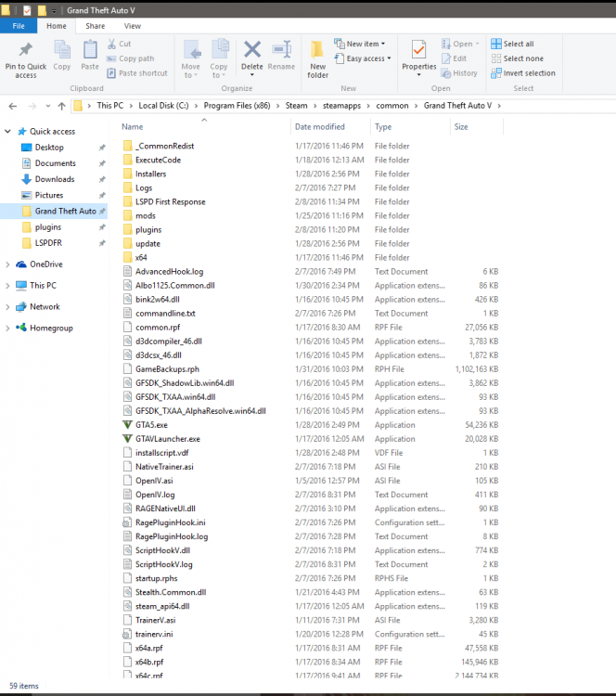Switch to the Home ribbon tab
This screenshot has width=616, height=696.
point(57,26)
